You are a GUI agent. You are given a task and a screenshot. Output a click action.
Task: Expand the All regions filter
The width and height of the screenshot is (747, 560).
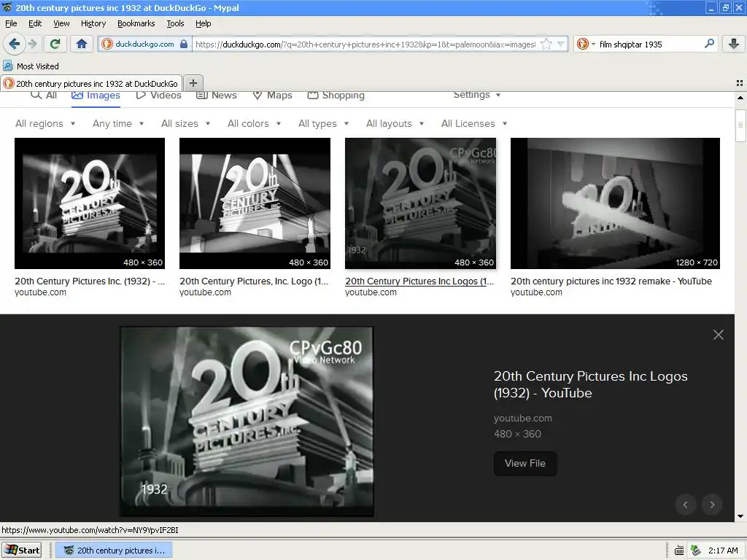tap(45, 123)
